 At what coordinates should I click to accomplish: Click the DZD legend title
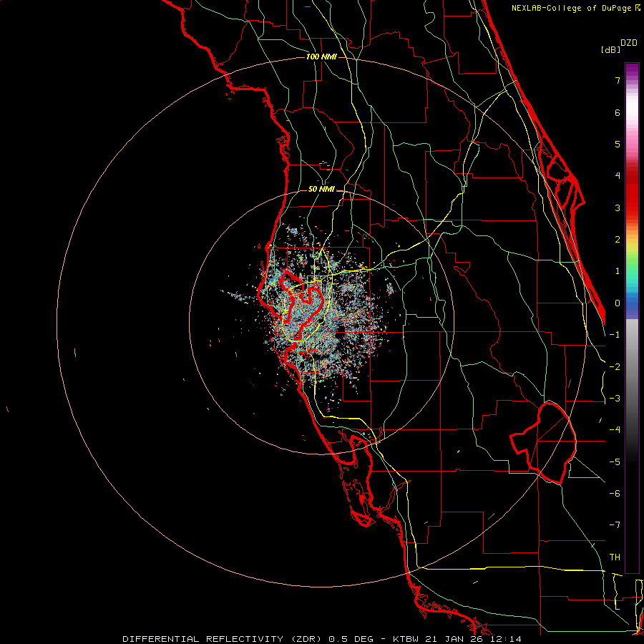click(629, 43)
